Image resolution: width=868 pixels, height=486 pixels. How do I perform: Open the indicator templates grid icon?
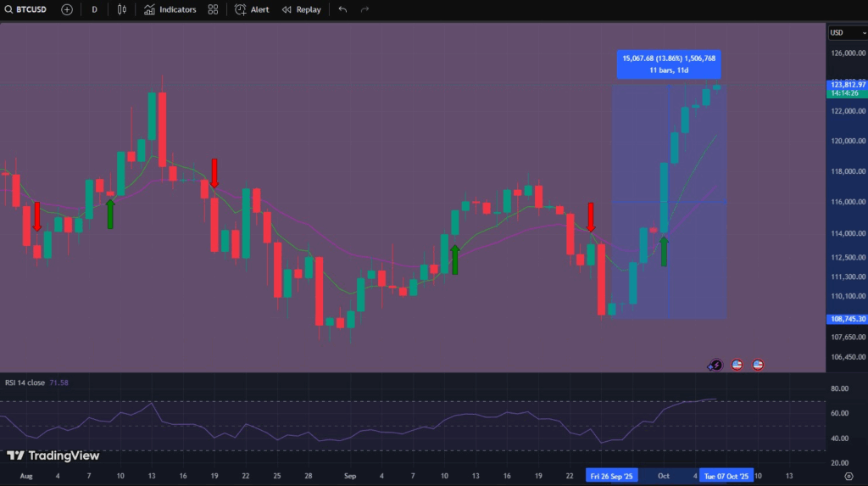(213, 9)
